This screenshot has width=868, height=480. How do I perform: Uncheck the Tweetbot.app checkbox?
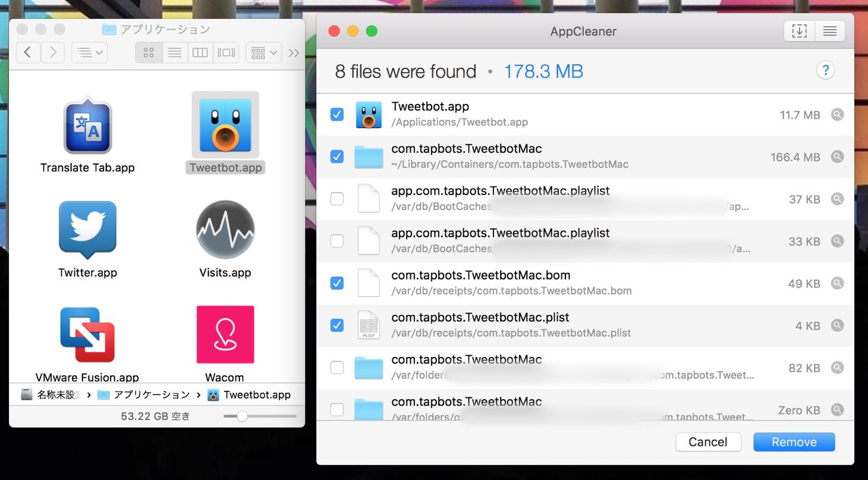point(336,115)
